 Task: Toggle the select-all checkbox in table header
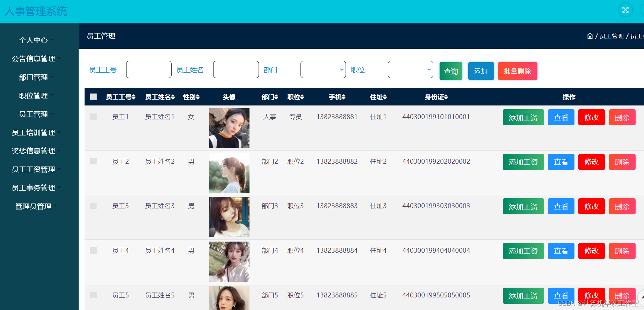93,97
